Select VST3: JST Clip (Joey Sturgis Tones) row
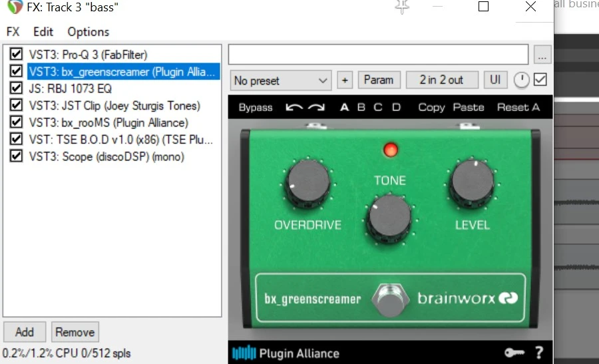The image size is (599, 364). (114, 105)
